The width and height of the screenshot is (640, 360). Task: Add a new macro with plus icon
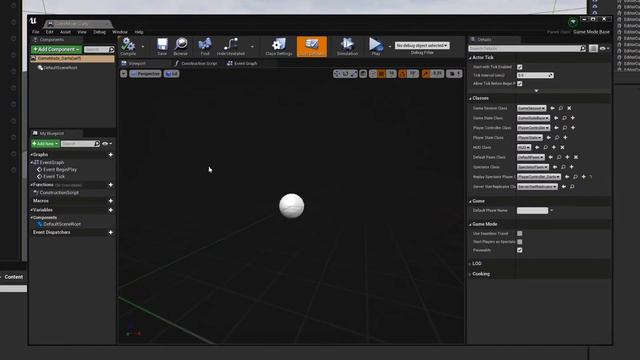point(111,201)
